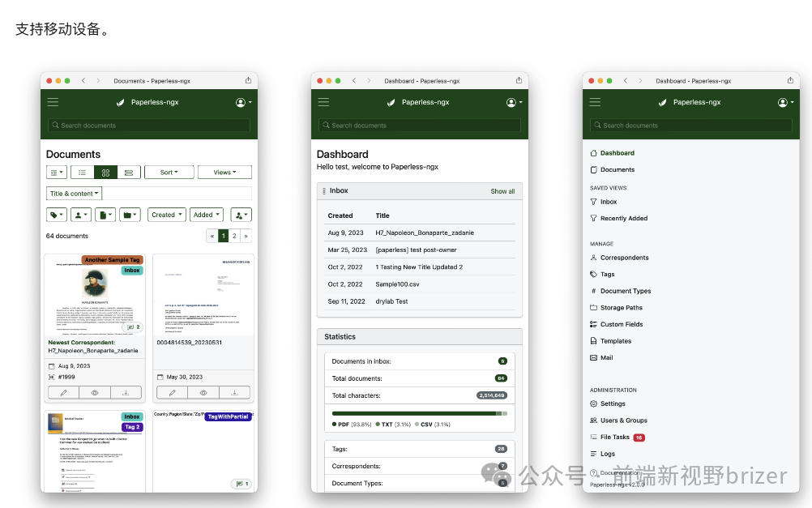The width and height of the screenshot is (812, 508).
Task: Open user account menu in right sidebar window
Action: pyautogui.click(x=785, y=103)
